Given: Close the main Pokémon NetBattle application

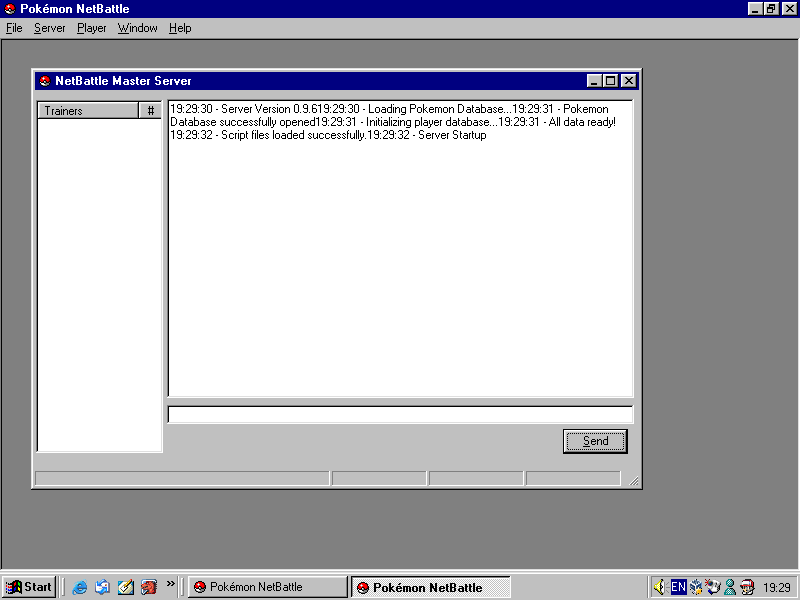Looking at the screenshot, I should [x=789, y=9].
